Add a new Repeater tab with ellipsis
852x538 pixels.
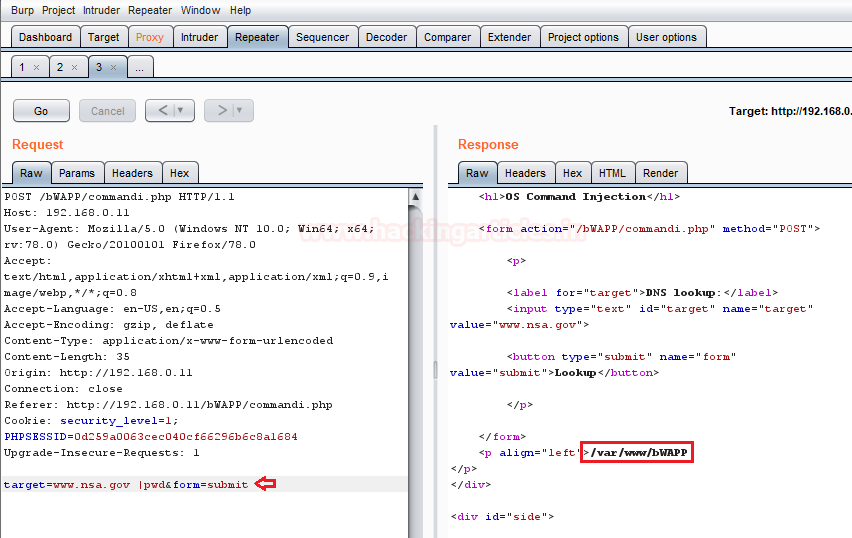tap(140, 67)
